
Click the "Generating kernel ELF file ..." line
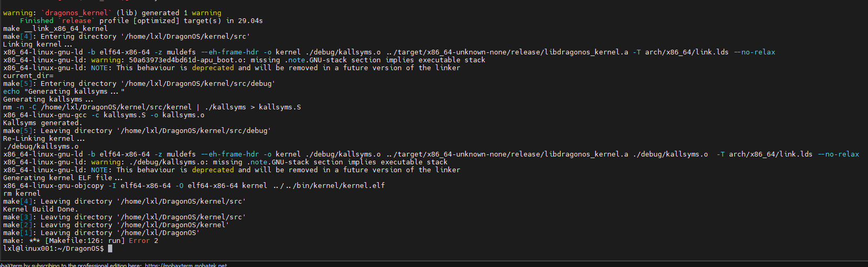point(62,178)
